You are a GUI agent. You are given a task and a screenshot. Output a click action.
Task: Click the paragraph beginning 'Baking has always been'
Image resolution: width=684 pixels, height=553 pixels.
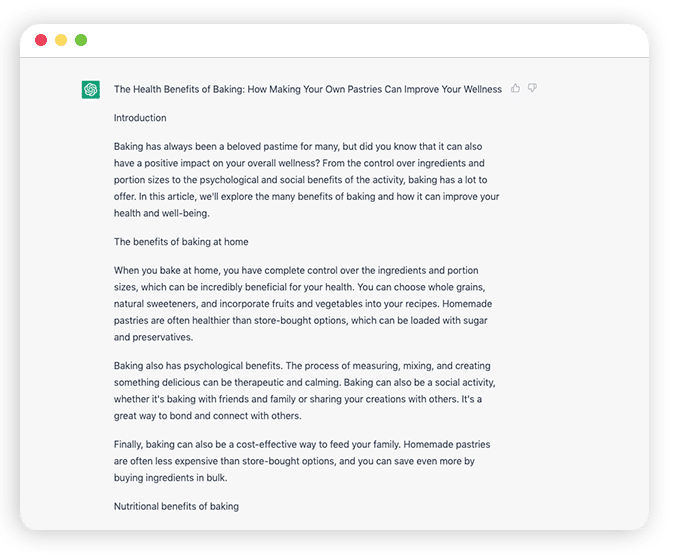[x=306, y=180]
